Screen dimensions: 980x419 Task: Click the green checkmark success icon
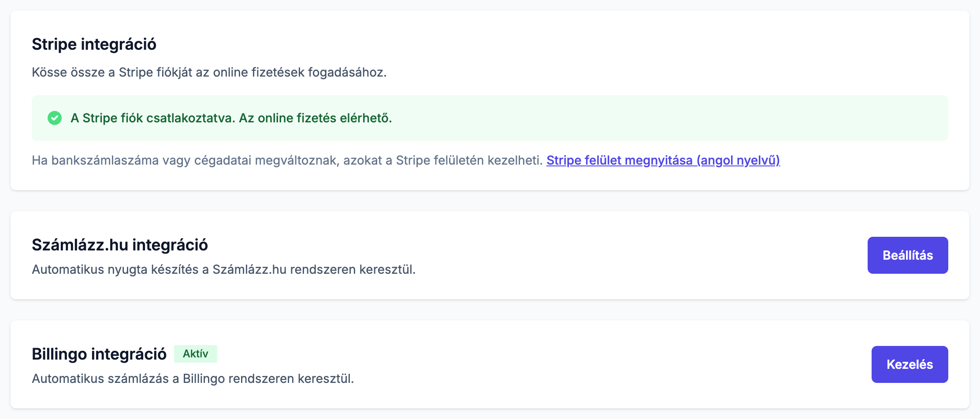click(x=55, y=118)
